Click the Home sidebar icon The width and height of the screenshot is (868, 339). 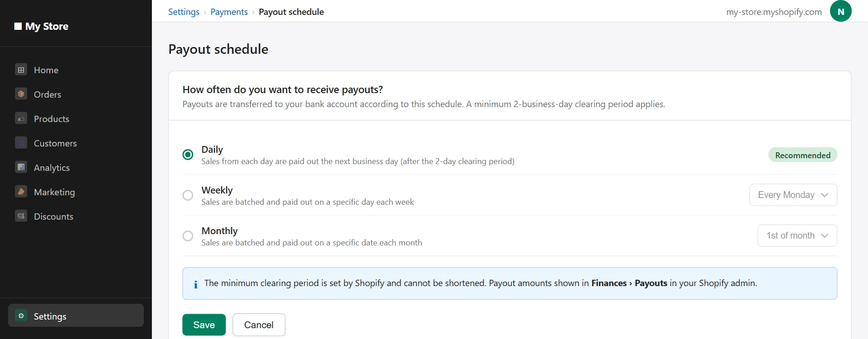(x=21, y=70)
